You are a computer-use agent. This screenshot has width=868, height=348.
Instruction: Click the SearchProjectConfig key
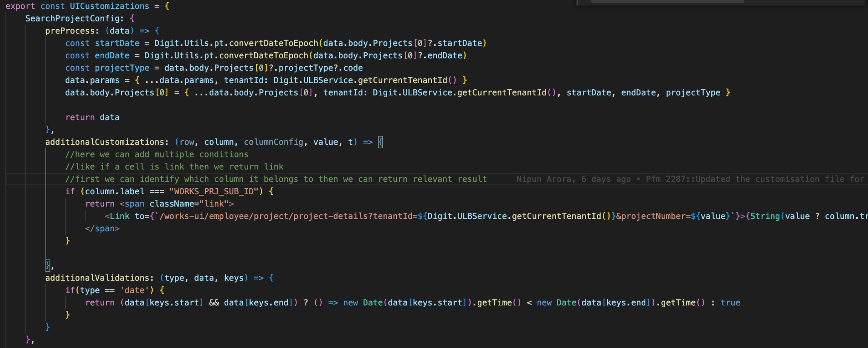pos(74,18)
